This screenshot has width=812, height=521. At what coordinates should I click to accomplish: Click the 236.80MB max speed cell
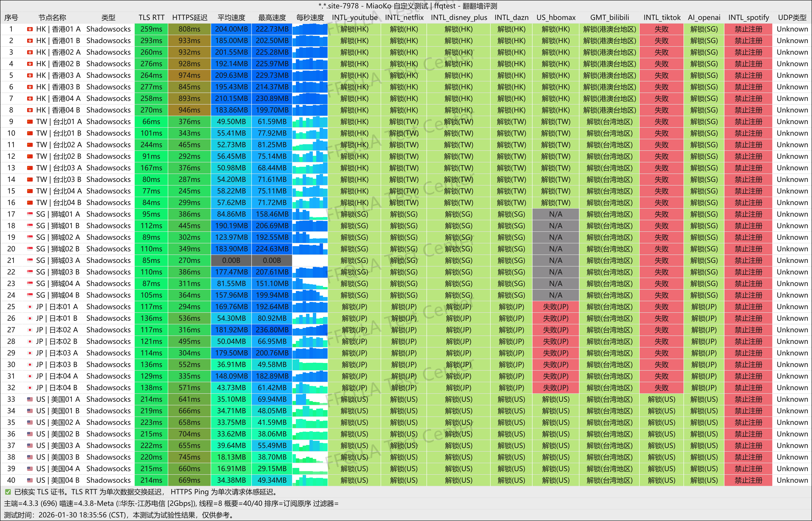[x=272, y=330]
